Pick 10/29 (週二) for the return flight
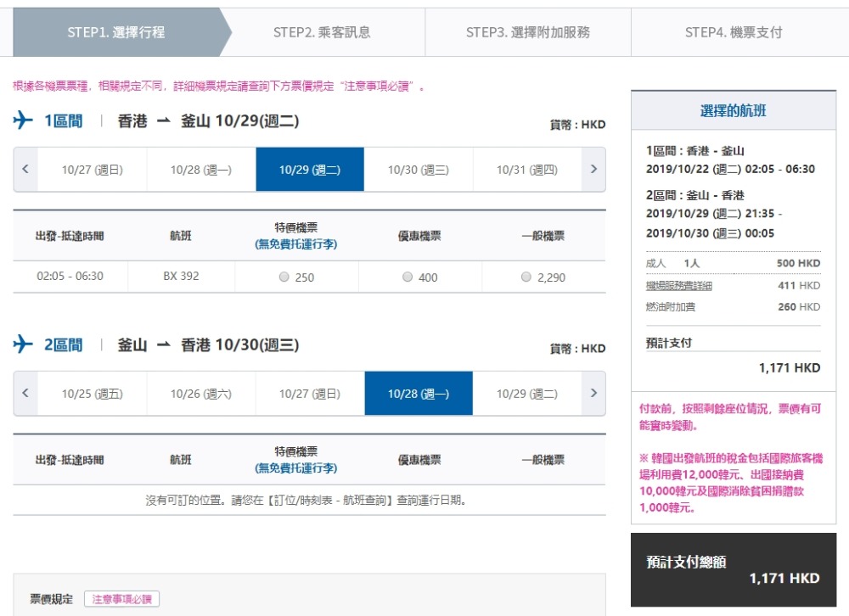 [x=527, y=394]
